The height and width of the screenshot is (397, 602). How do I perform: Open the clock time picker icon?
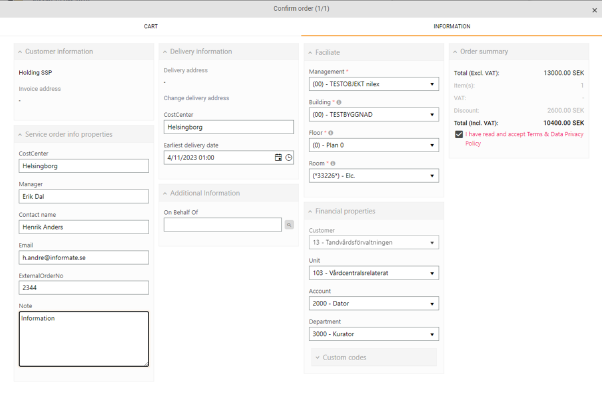click(x=288, y=157)
